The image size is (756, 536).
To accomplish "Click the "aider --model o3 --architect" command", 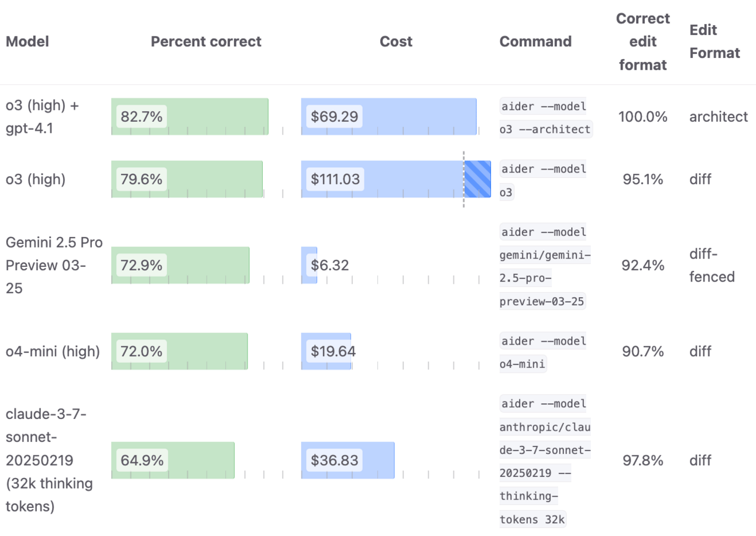I will click(x=545, y=117).
